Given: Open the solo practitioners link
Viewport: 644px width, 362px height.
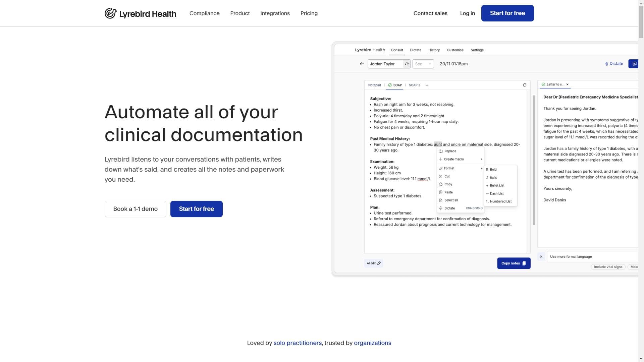Looking at the screenshot, I should click(x=297, y=343).
